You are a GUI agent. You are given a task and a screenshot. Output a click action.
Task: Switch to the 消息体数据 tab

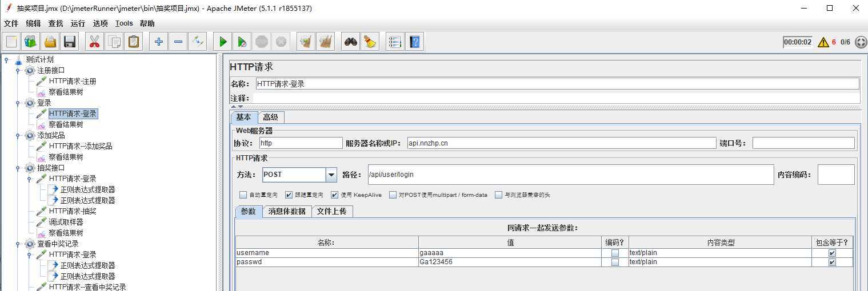tap(287, 211)
